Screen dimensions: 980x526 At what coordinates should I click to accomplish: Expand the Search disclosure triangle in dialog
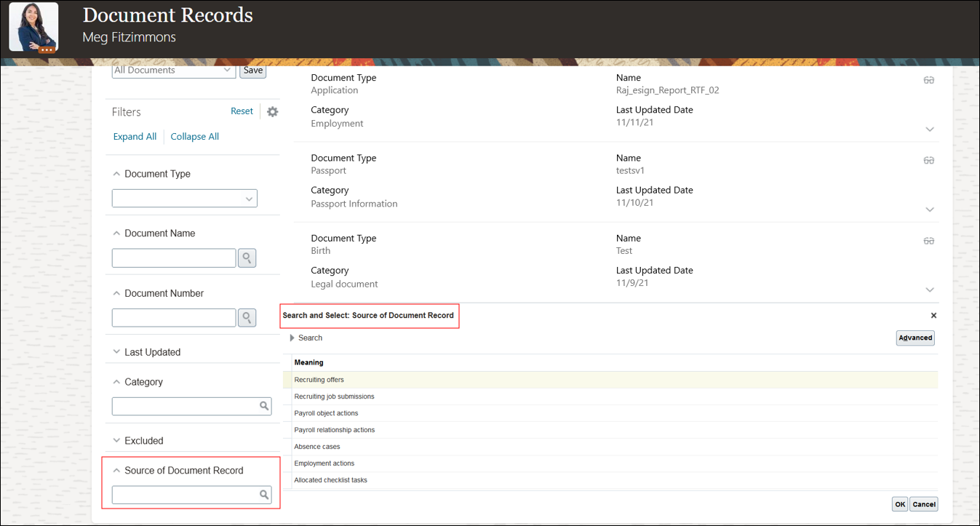(292, 338)
